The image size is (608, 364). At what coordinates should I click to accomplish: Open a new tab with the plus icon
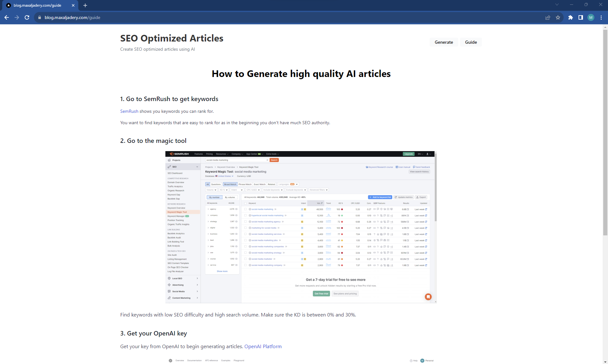[85, 5]
